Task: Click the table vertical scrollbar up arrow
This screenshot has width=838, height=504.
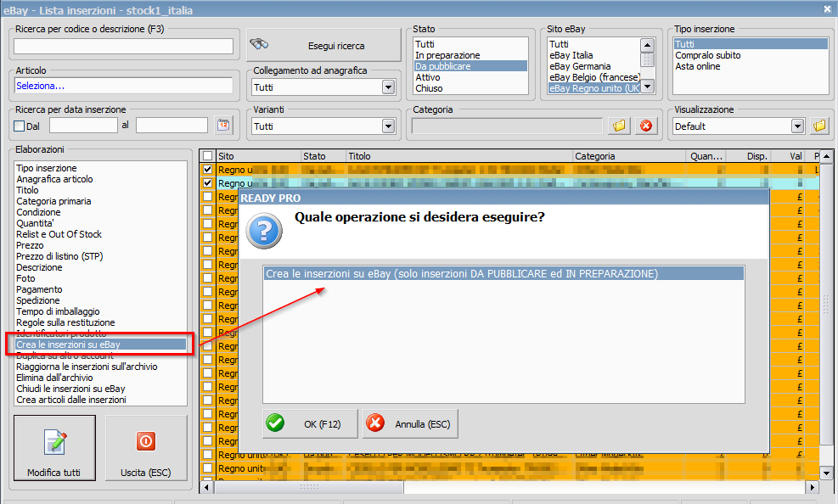Action: tap(826, 156)
